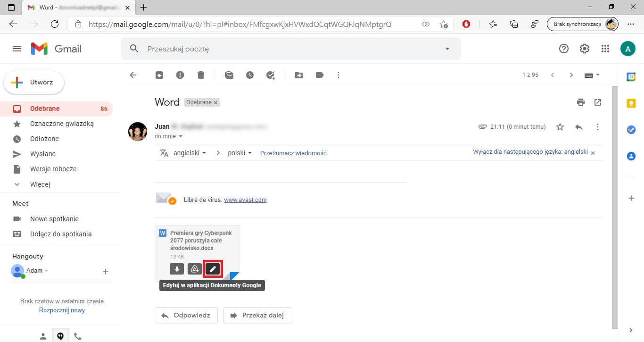
Task: Go to older message arrow
Action: pyautogui.click(x=571, y=75)
